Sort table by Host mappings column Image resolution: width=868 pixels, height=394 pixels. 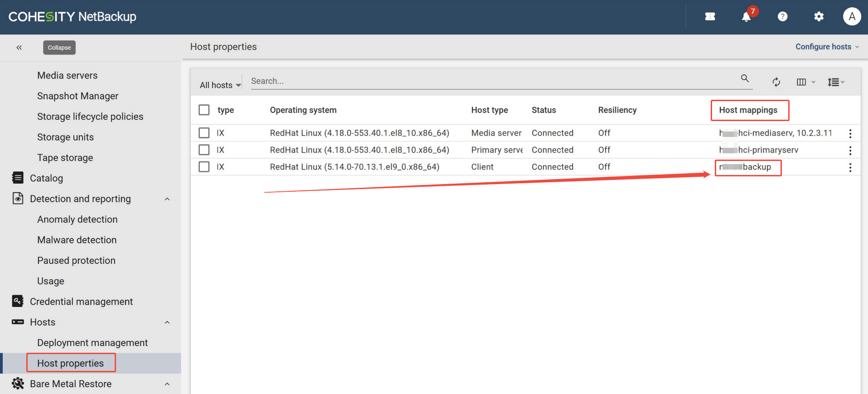coord(748,110)
